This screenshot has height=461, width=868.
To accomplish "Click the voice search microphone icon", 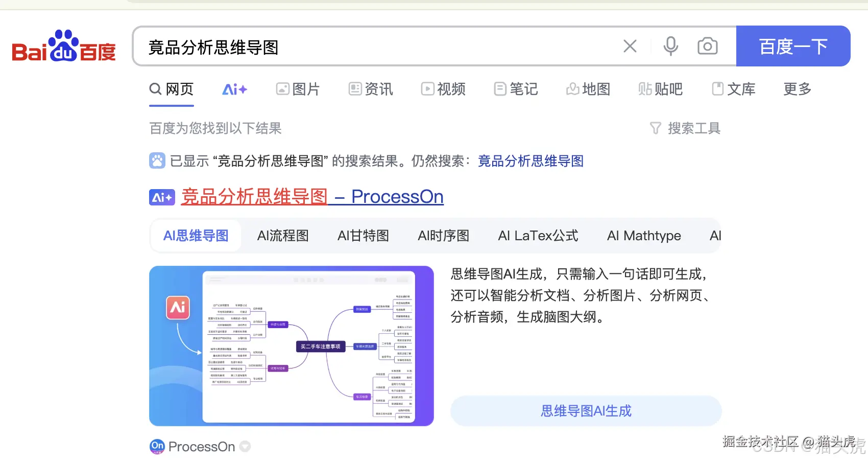I will (670, 46).
